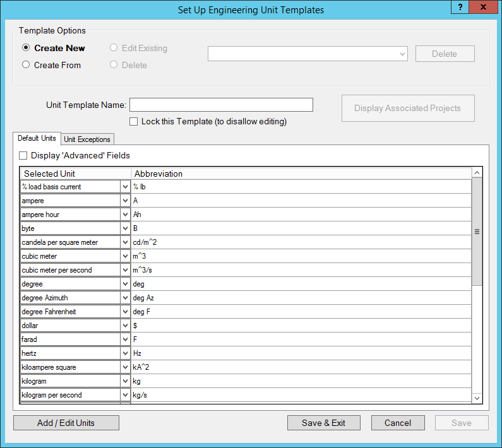Select the Create New radio button
502x448 pixels.
click(x=26, y=48)
